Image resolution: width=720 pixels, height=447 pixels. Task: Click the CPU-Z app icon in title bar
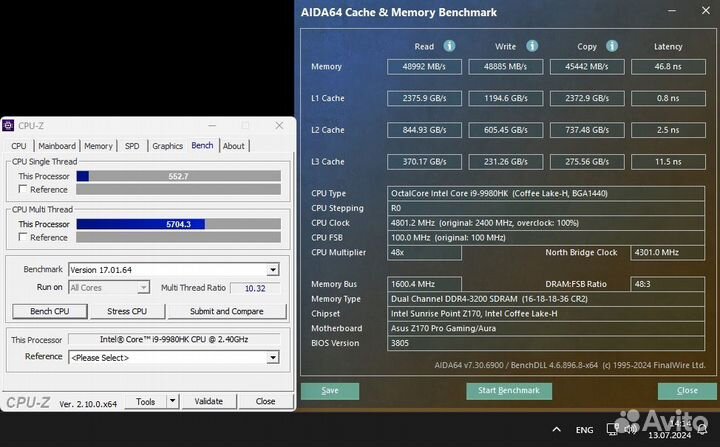8,125
